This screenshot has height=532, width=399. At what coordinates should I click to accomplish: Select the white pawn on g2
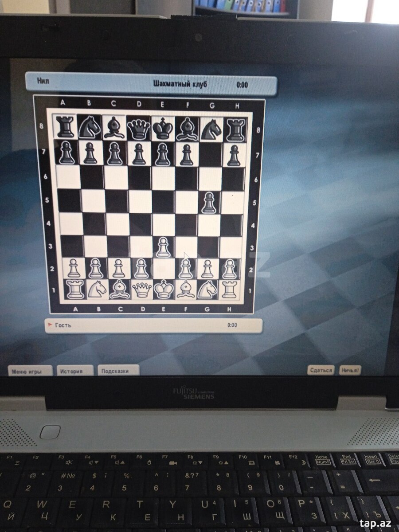207,269
